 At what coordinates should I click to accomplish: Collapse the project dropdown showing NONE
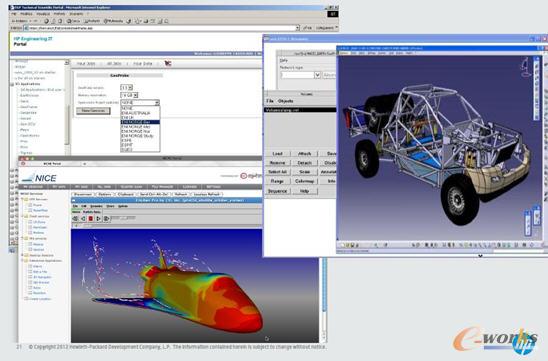140,103
